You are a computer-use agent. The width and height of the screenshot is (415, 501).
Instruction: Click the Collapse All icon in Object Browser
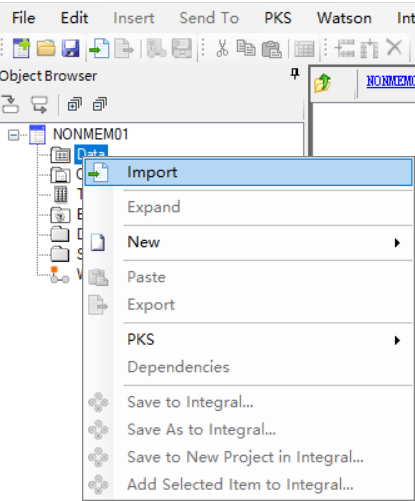pyautogui.click(x=100, y=104)
